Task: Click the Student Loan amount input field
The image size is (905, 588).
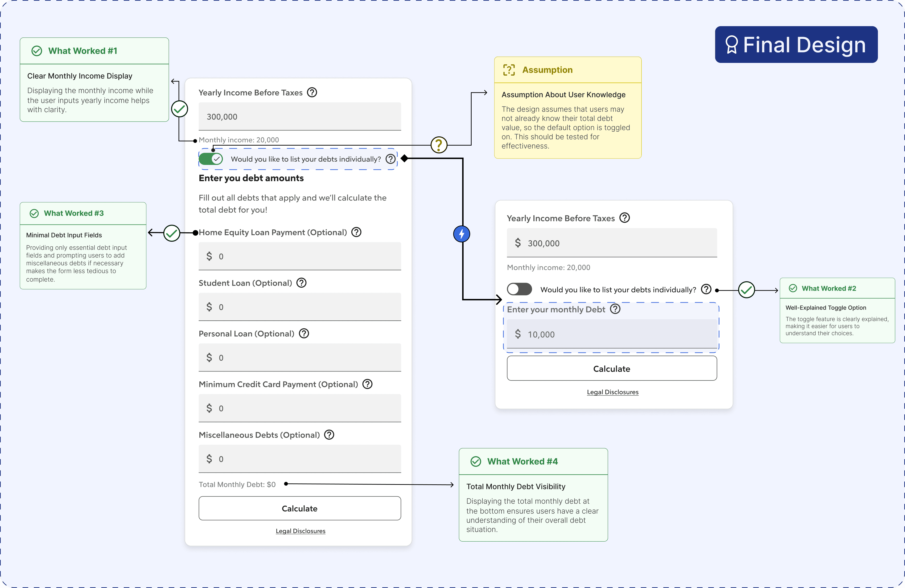Action: click(300, 307)
